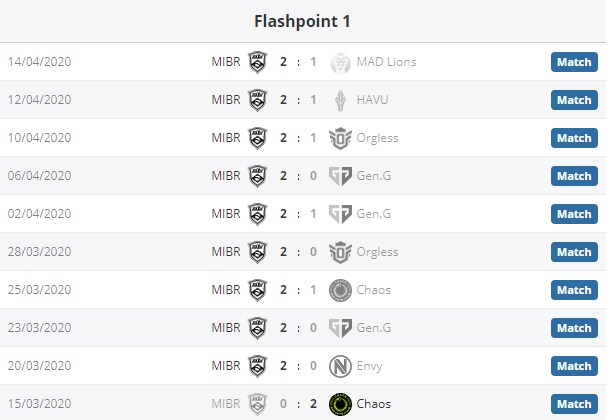Click the HAVU team logo
The height and width of the screenshot is (420, 612).
coord(340,100)
